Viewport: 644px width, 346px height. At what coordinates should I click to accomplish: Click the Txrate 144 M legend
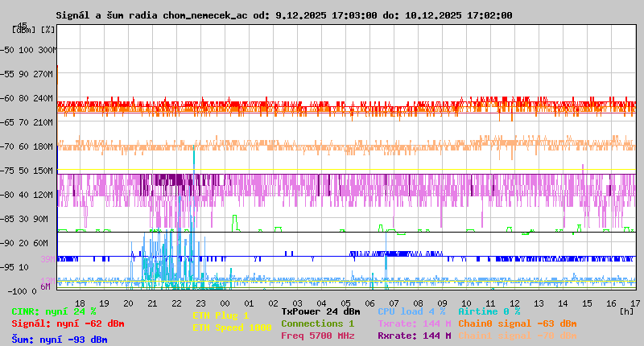click(414, 323)
